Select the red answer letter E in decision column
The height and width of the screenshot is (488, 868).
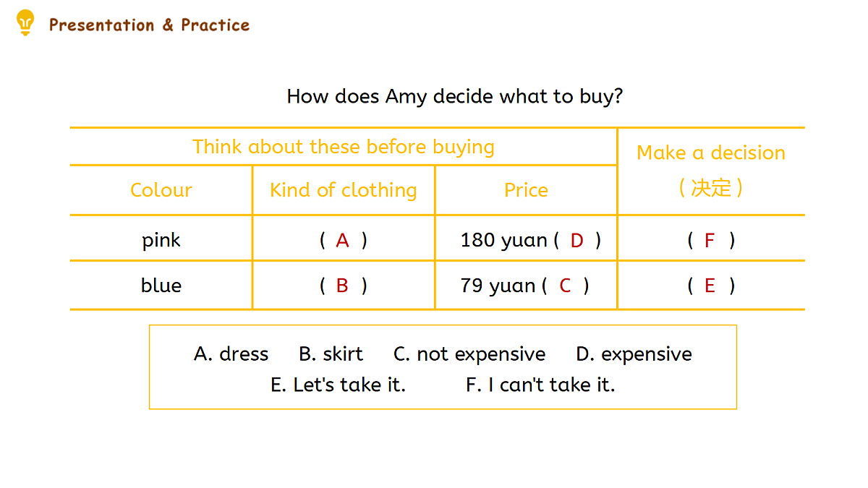(710, 286)
